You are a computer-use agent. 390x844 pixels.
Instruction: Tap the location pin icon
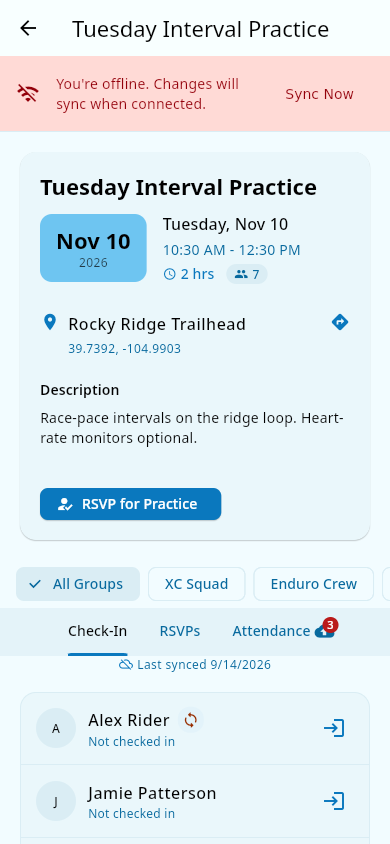(x=49, y=323)
